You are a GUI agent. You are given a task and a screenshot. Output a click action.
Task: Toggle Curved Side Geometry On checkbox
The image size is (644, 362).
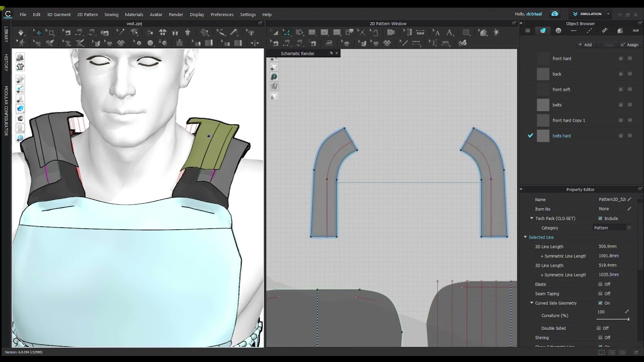600,303
